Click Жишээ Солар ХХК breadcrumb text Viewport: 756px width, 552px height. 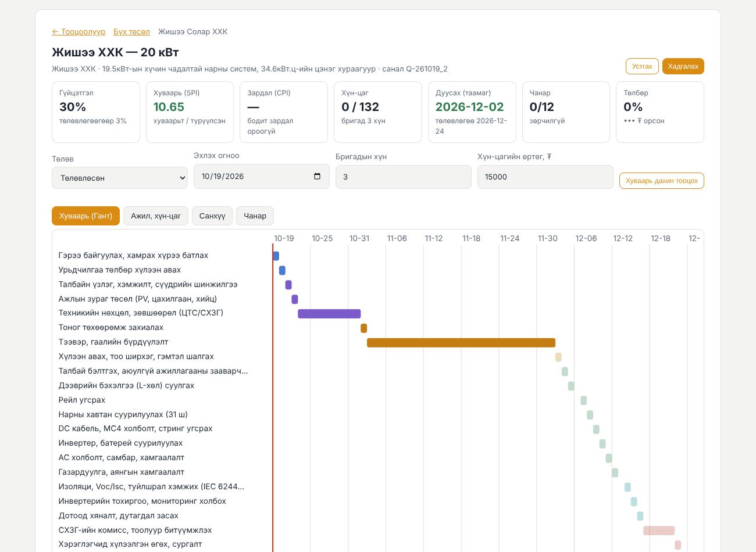(x=193, y=31)
